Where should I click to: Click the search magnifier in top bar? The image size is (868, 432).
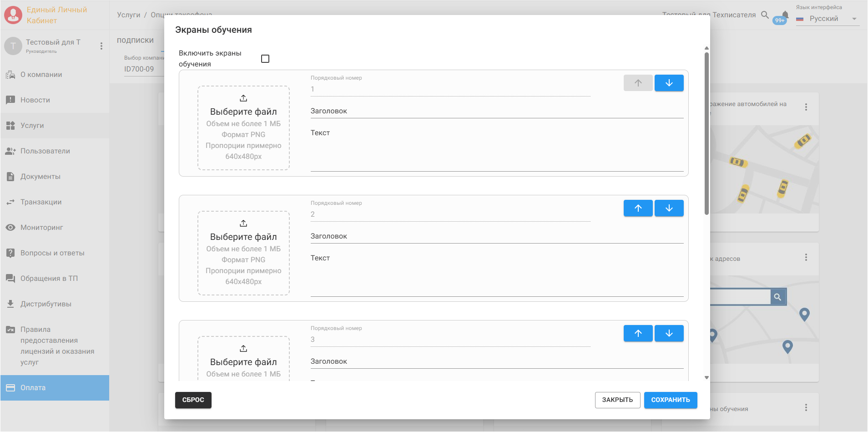[765, 15]
